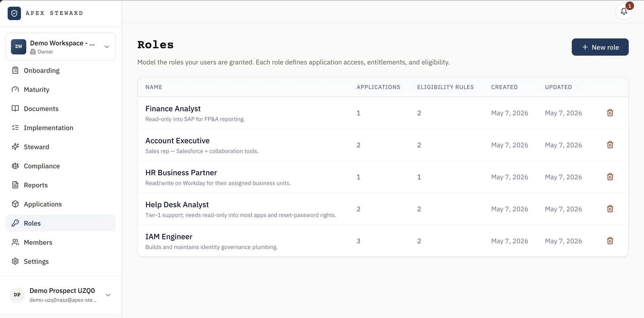644x318 pixels.
Task: Click the Steward sparkle icon
Action: click(15, 147)
